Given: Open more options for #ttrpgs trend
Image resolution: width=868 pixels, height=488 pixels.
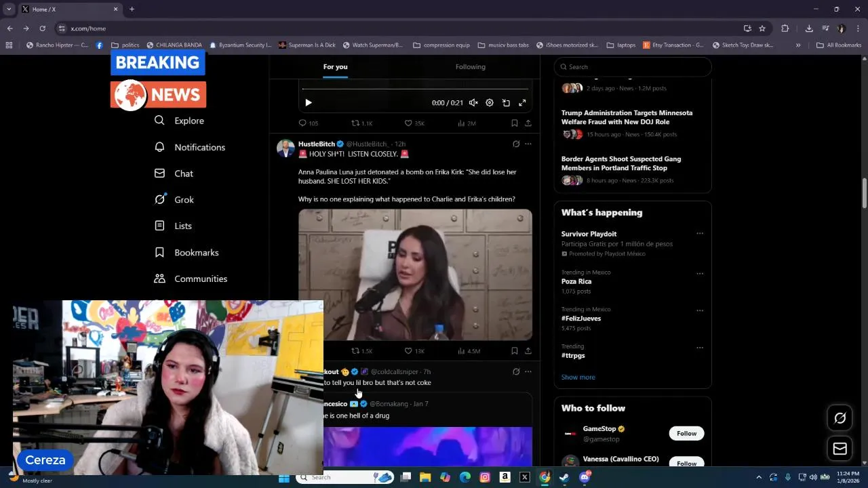Looking at the screenshot, I should pyautogui.click(x=700, y=348).
